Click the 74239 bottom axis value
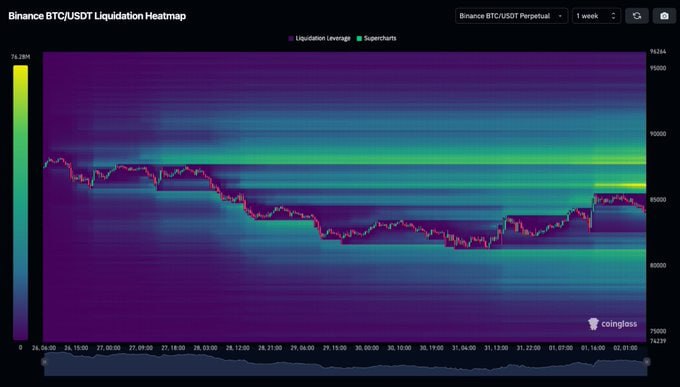 coord(657,341)
